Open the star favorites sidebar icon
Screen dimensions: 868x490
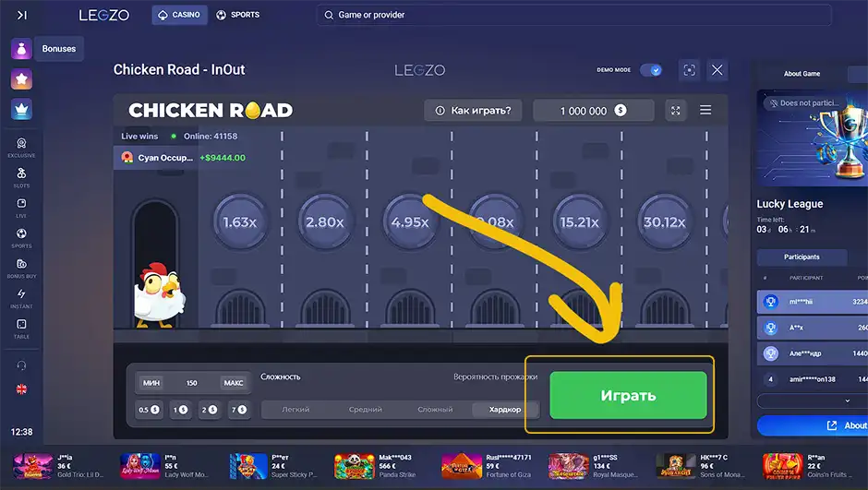(x=21, y=79)
